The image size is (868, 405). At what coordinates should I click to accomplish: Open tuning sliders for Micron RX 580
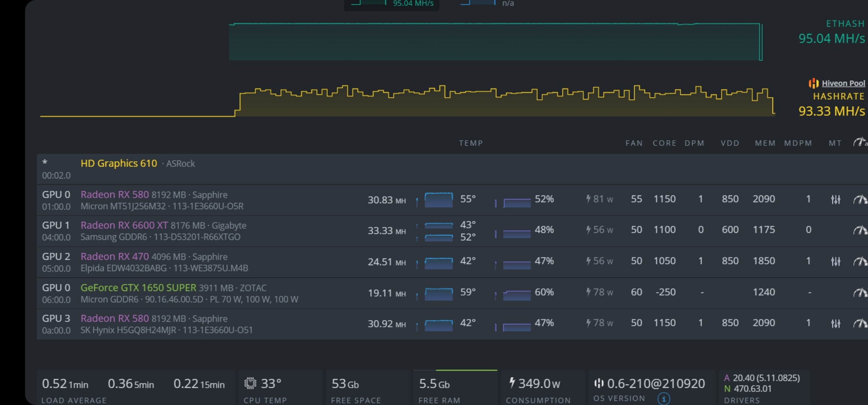point(835,199)
